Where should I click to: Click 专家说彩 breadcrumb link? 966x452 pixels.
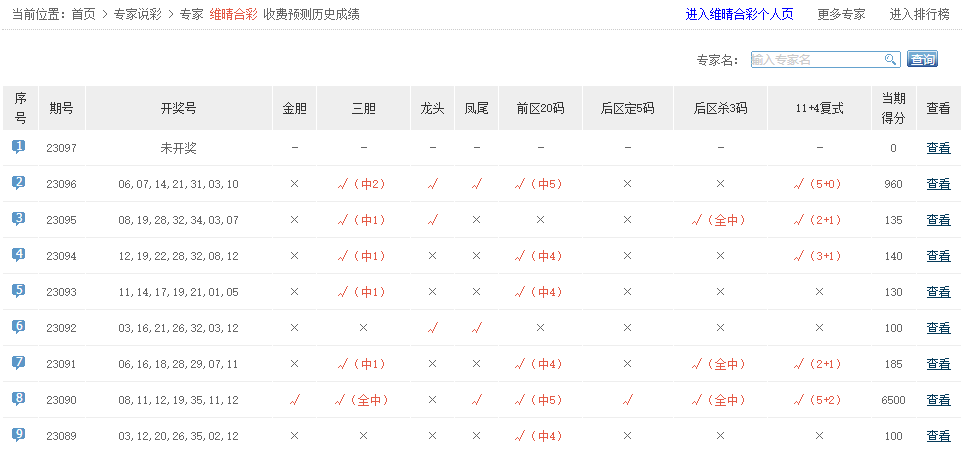[138, 15]
